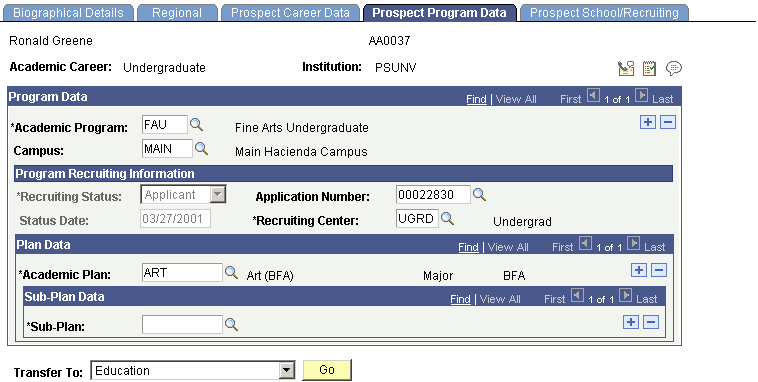Click the checklist icon beside Institution
This screenshot has height=382, width=758.
649,68
